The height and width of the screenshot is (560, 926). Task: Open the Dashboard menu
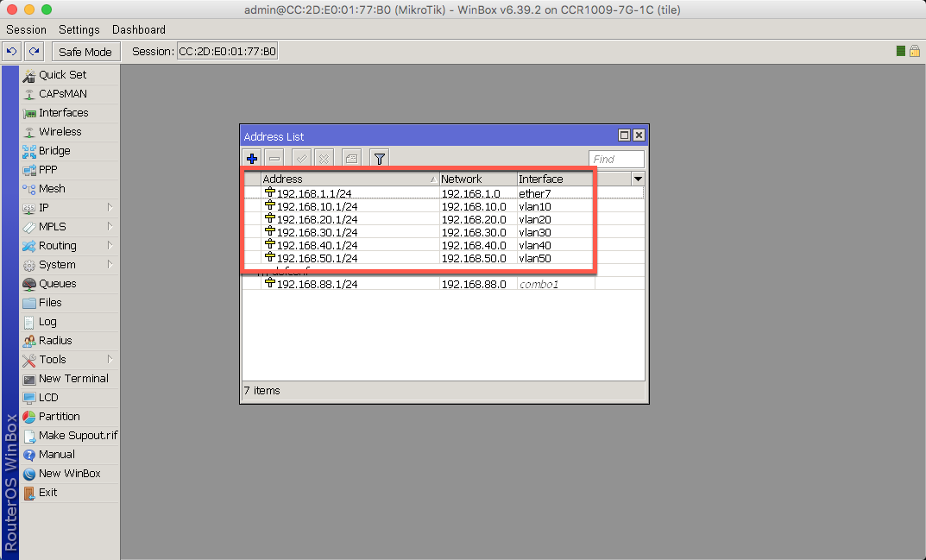tap(139, 29)
